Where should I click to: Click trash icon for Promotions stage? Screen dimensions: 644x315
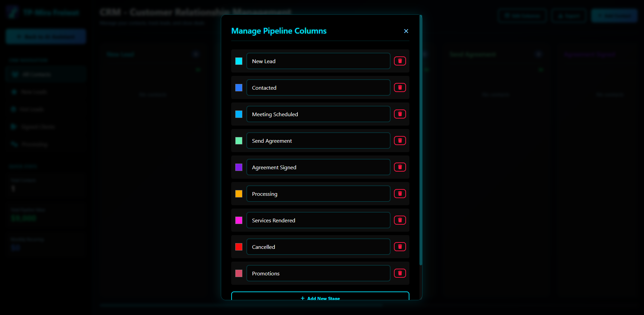point(400,273)
